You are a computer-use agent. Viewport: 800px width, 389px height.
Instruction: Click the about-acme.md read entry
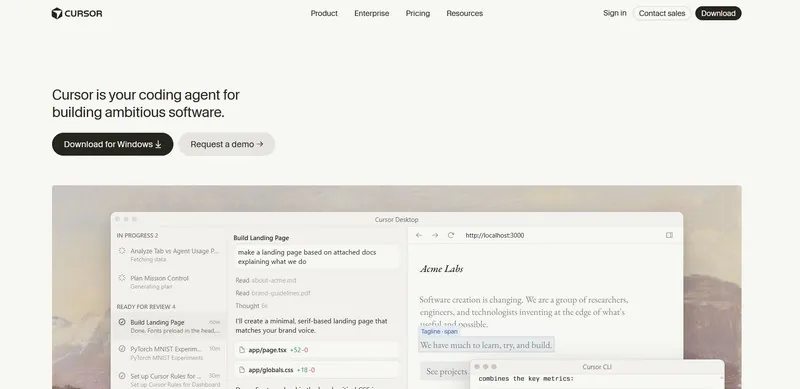[x=266, y=280]
